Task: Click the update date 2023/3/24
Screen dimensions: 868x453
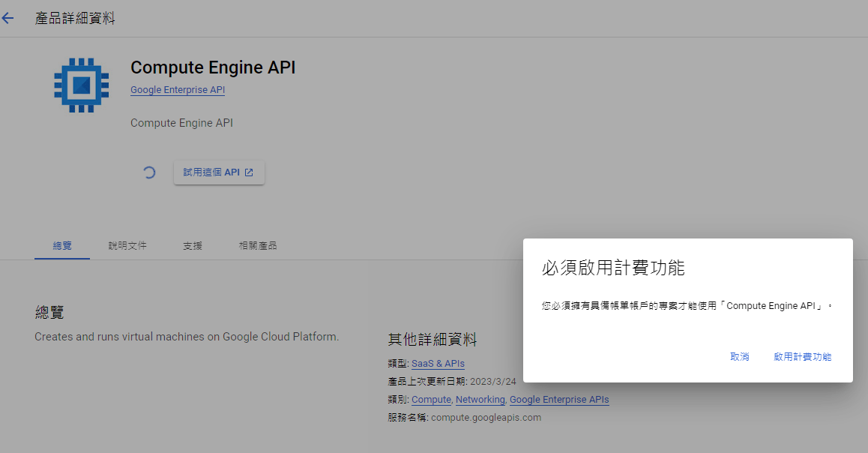Action: click(x=492, y=382)
